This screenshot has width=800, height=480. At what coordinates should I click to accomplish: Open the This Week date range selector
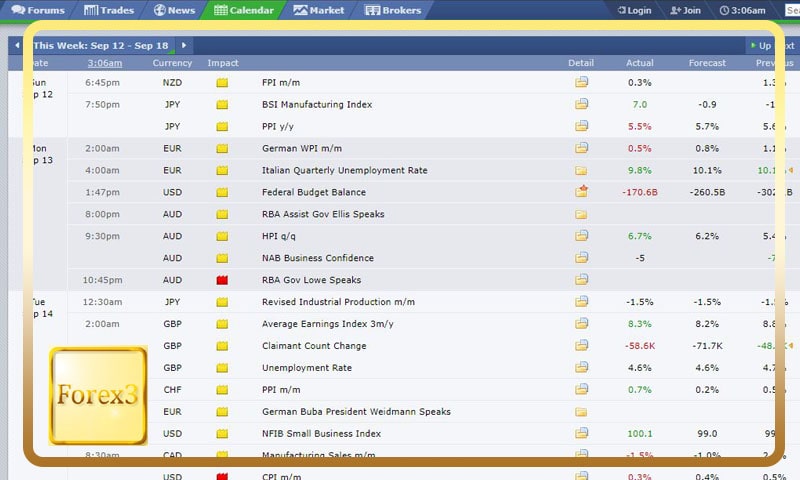pos(101,45)
